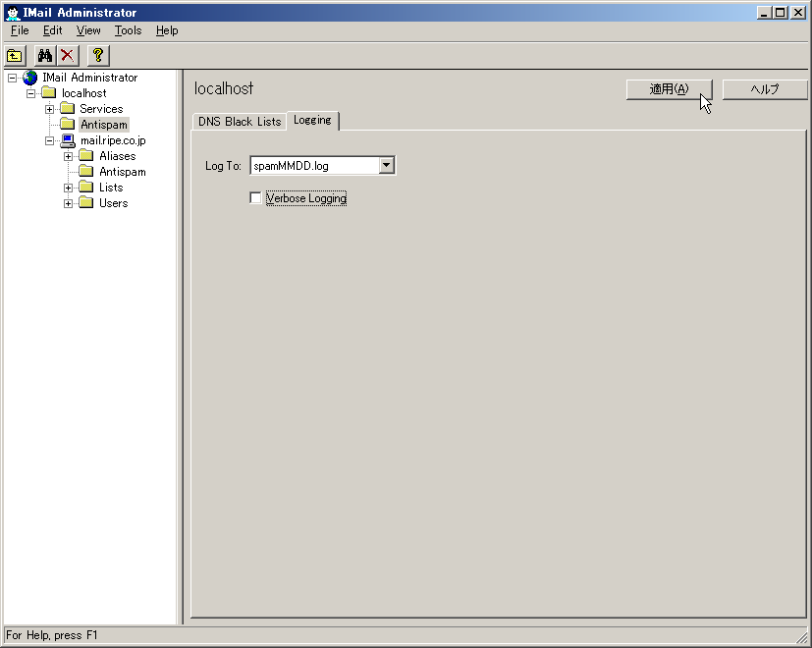812x648 pixels.
Task: Expand the Aliases tree node
Action: click(x=68, y=156)
